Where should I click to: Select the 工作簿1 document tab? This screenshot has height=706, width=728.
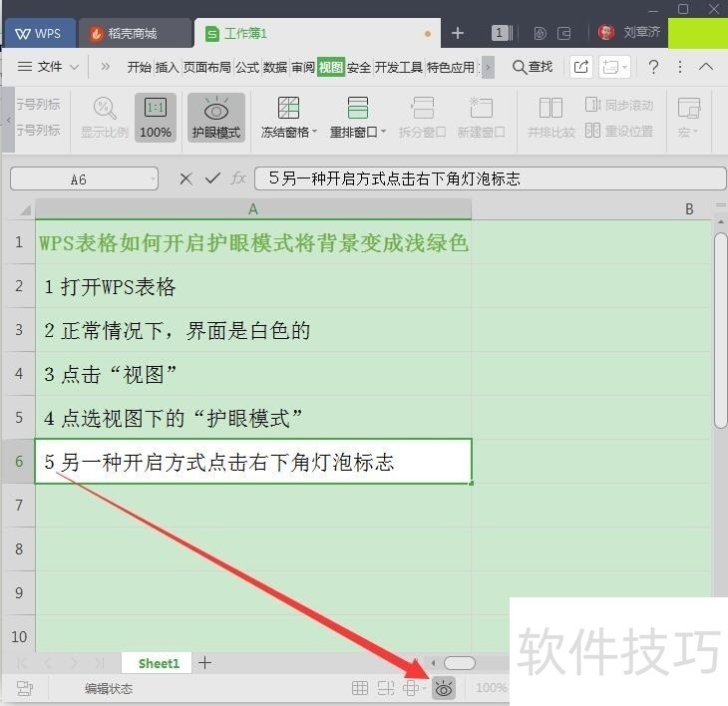pos(317,34)
